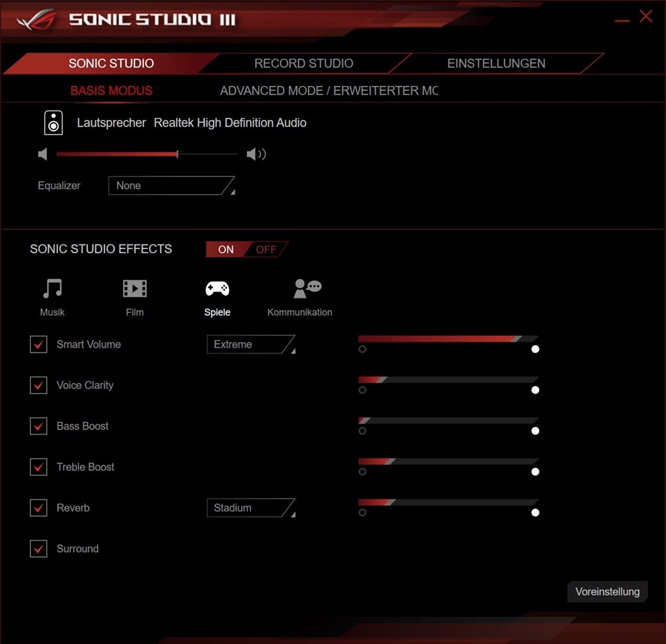Select the Film clip icon preset

(x=135, y=288)
